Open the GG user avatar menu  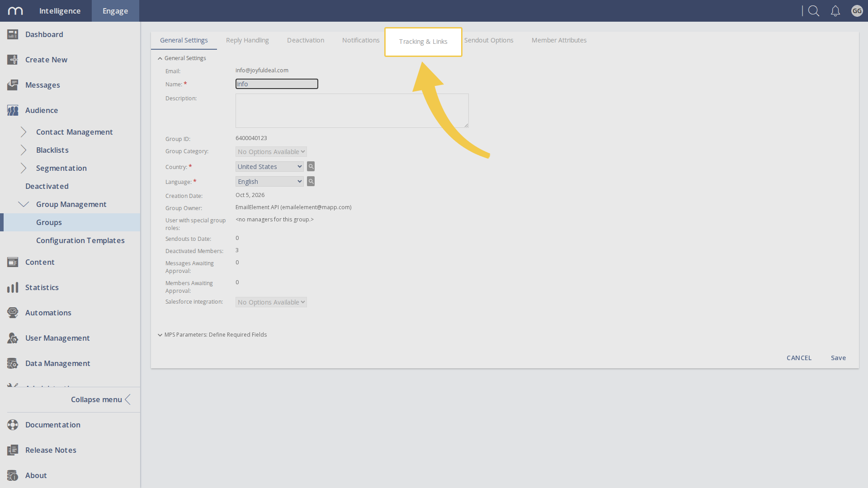pyautogui.click(x=857, y=11)
